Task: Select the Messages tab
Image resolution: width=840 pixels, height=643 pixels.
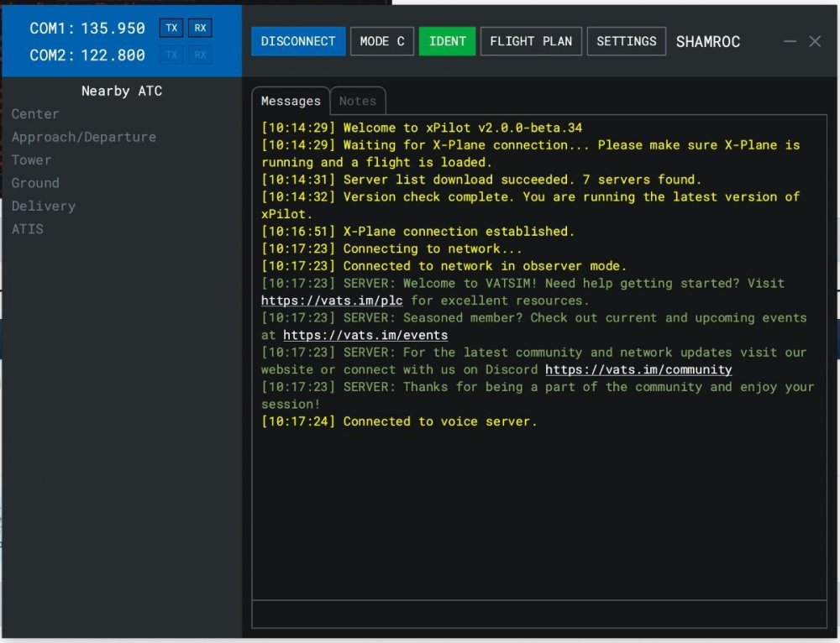Action: 290,101
